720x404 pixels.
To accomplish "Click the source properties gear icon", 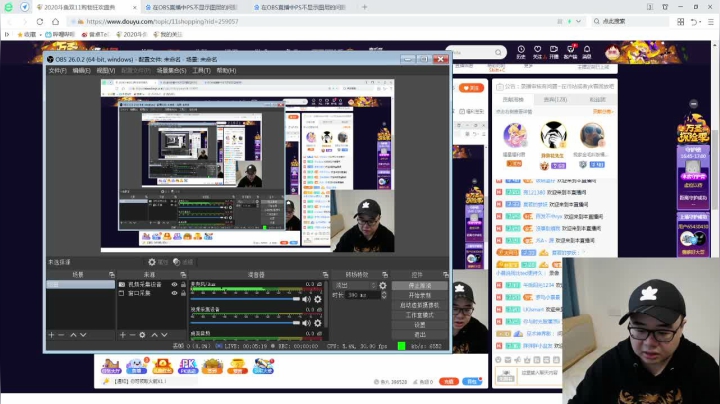I will [152, 262].
